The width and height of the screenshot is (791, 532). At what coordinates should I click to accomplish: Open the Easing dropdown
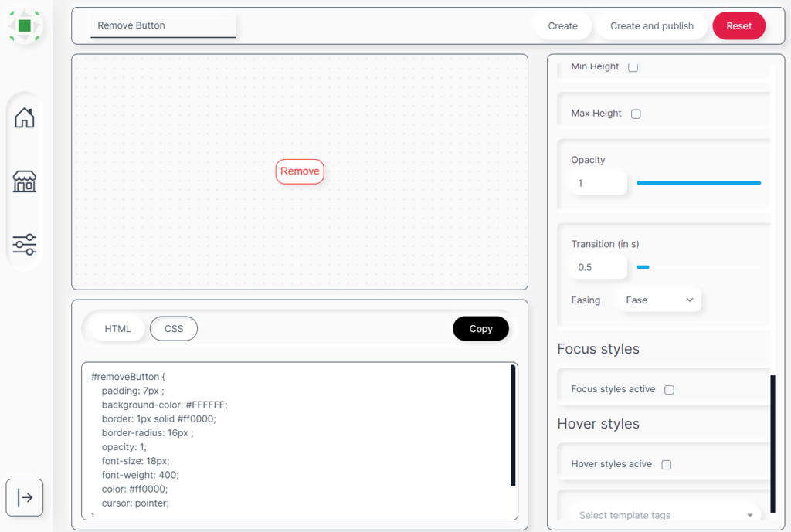click(x=659, y=300)
